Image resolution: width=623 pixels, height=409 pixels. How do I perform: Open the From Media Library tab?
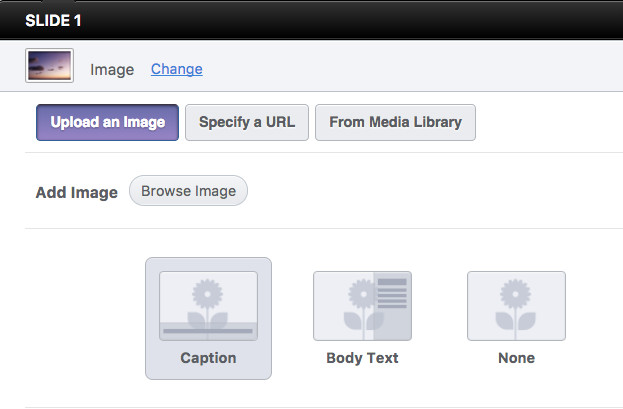coord(395,123)
